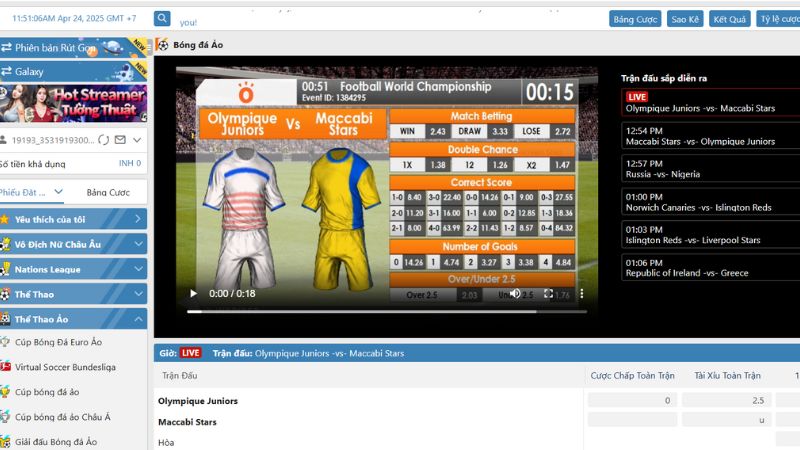This screenshot has width=800, height=450.
Task: Click the Hòa draw row
Action: click(166, 442)
